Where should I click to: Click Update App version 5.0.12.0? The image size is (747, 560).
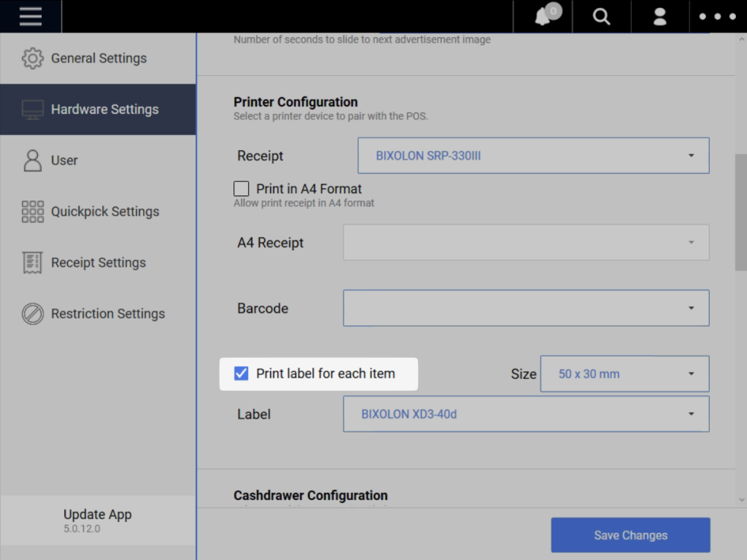pyautogui.click(x=97, y=521)
